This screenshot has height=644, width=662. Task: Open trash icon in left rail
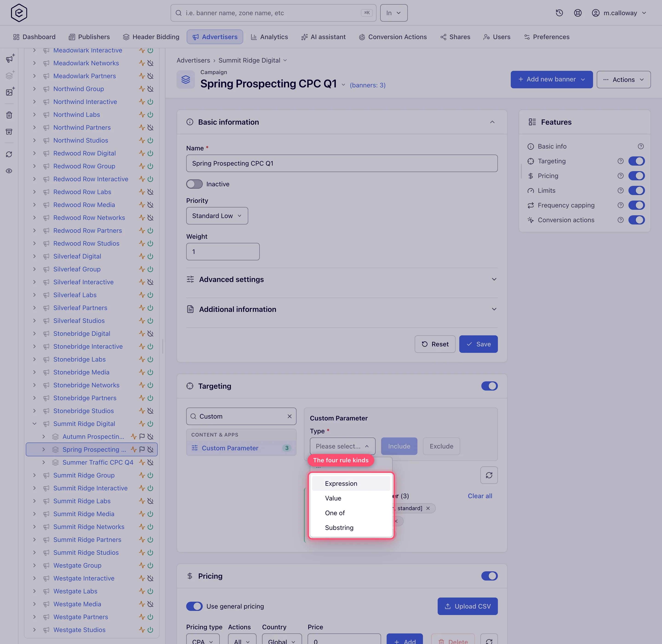coord(9,115)
